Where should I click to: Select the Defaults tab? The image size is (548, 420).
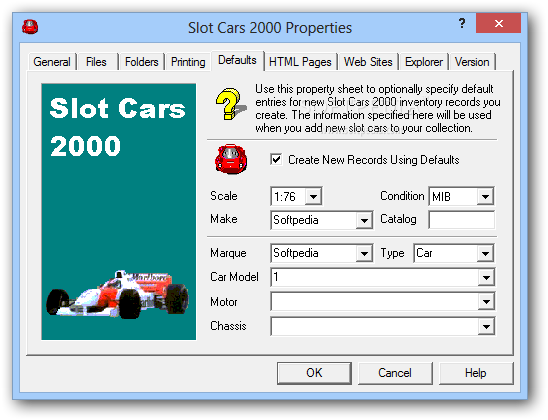click(x=237, y=60)
